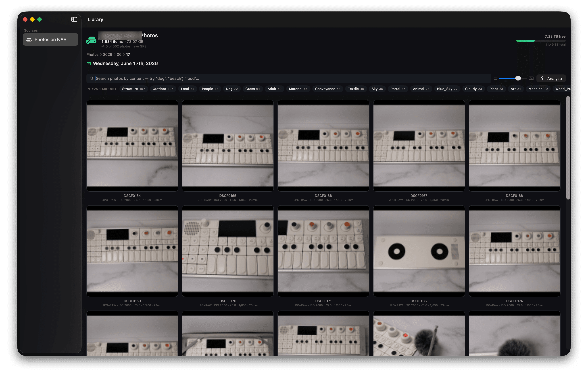Go to month 06 in breadcrumb
The height and width of the screenshot is (379, 588).
point(119,55)
